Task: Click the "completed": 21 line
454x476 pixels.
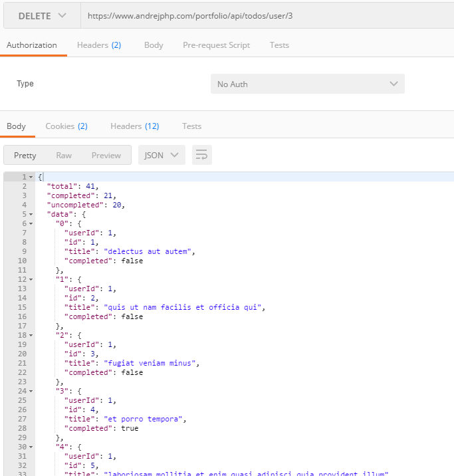Action: (81, 196)
